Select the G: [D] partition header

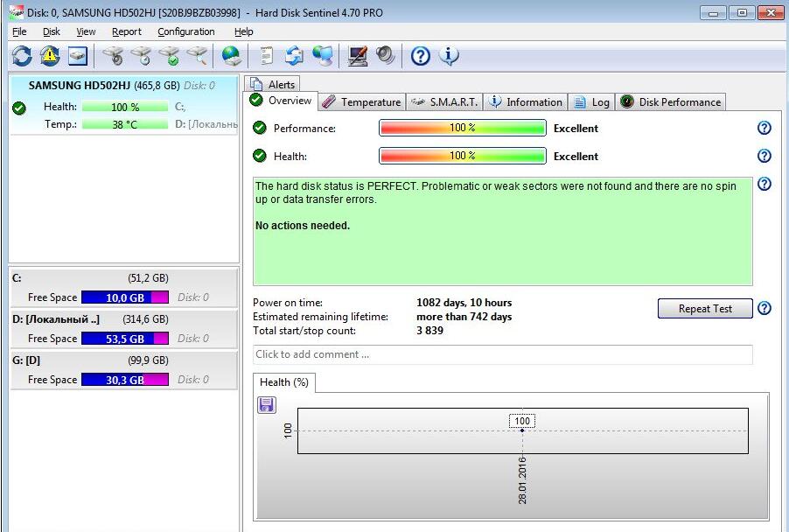point(124,360)
